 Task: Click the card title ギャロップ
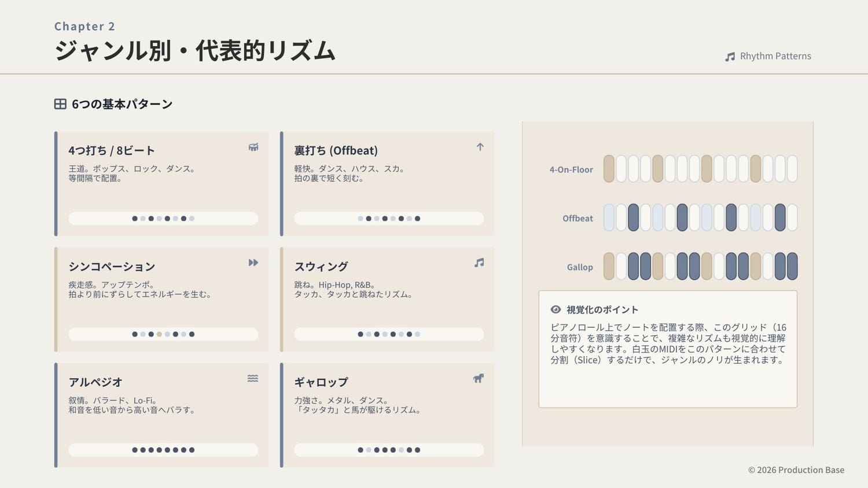pos(321,382)
